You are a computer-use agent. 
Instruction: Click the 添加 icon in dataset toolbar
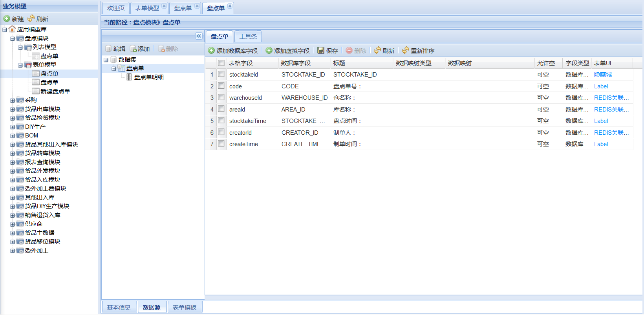(133, 49)
